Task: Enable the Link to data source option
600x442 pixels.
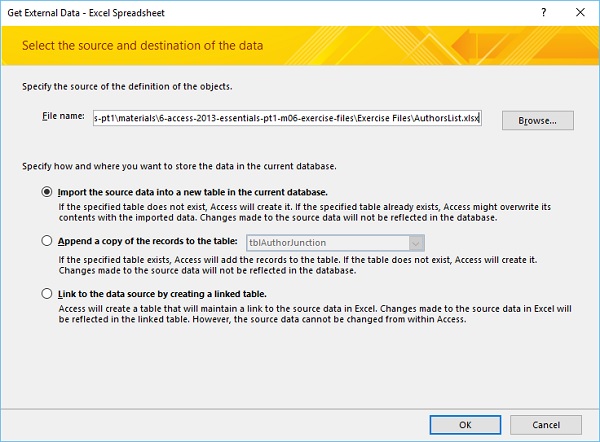Action: point(46,293)
